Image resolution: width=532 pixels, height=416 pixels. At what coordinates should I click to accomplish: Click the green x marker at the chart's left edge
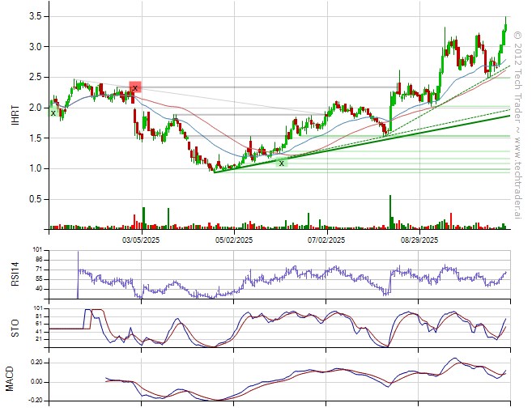pos(53,113)
